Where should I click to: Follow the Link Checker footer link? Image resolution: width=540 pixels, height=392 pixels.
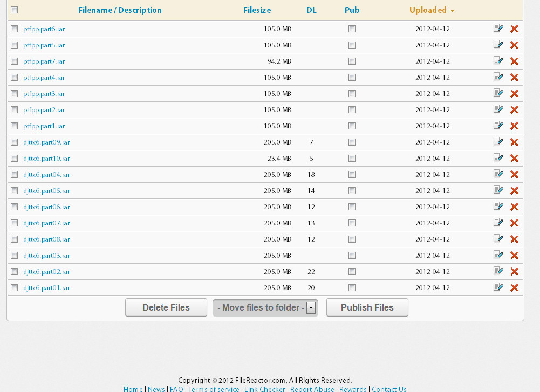[x=265, y=389]
